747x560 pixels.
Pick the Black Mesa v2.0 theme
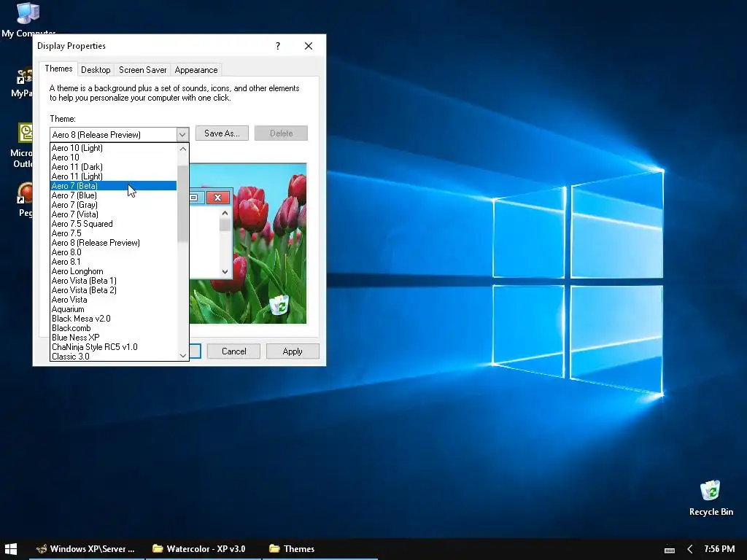[113, 319]
